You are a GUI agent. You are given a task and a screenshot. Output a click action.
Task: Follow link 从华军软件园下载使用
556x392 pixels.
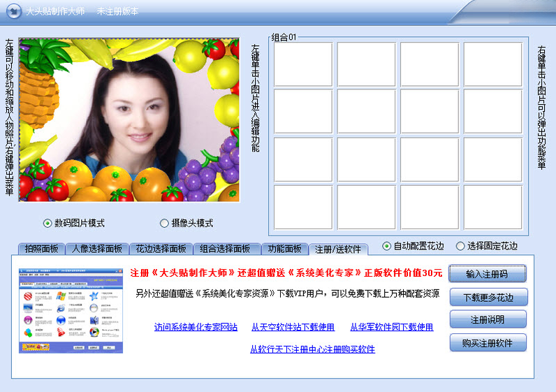(x=391, y=327)
